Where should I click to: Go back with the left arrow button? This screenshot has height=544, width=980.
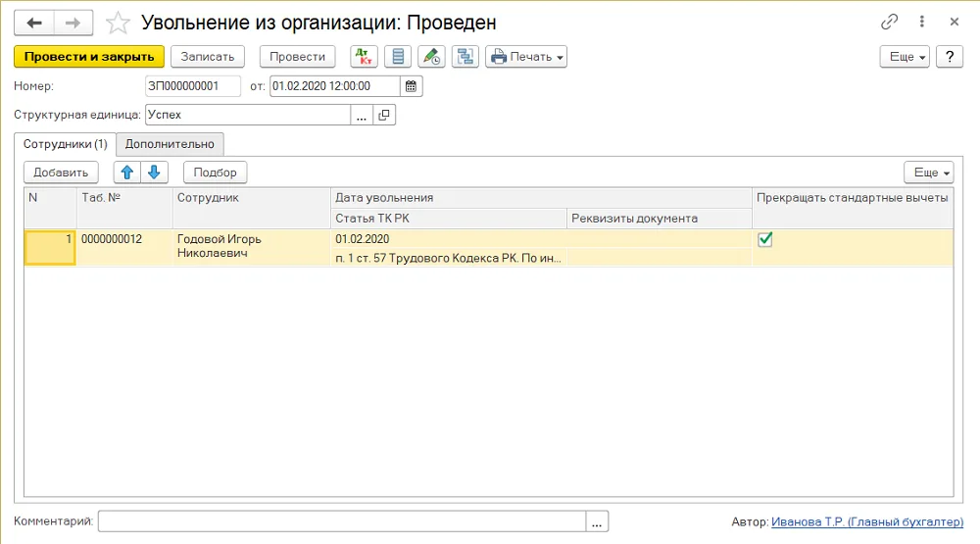[34, 24]
